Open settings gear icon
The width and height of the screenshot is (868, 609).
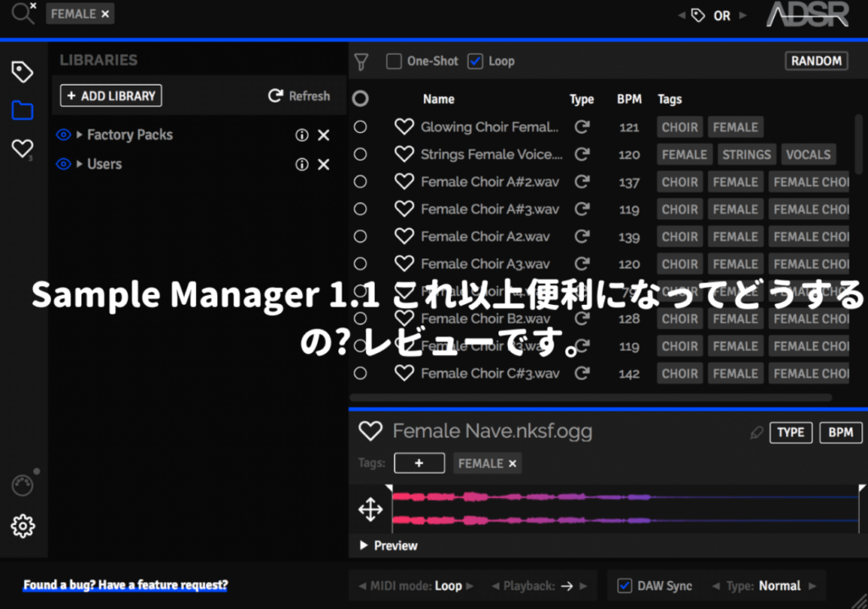coord(22,526)
